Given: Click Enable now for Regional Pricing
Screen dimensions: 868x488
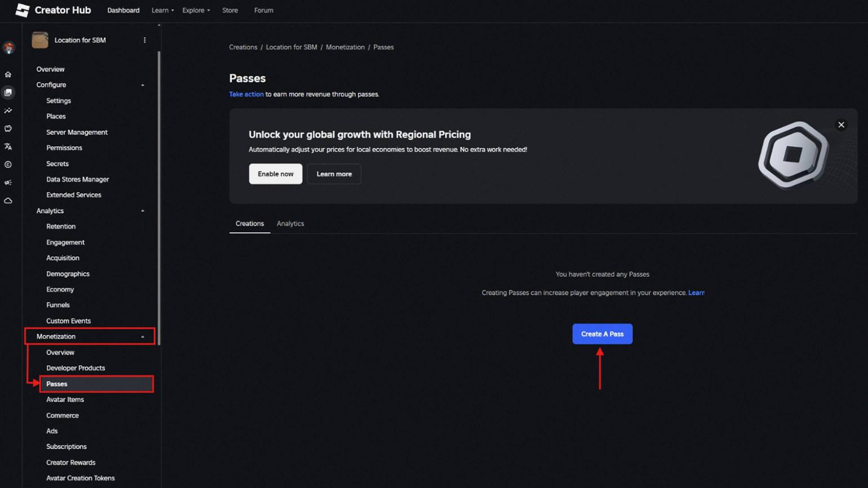Looking at the screenshot, I should (x=276, y=174).
